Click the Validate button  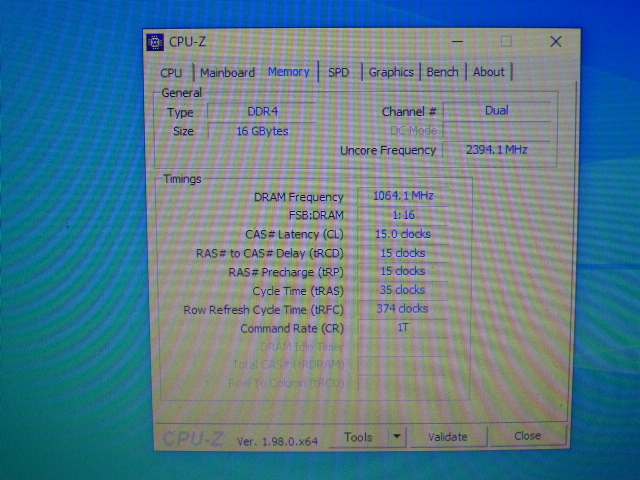pos(448,437)
